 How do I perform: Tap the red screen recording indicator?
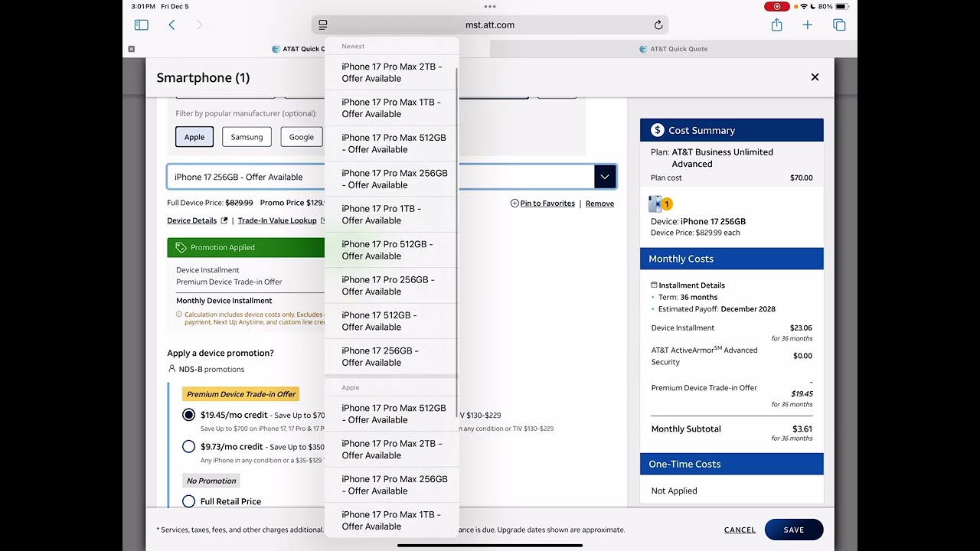tap(777, 6)
